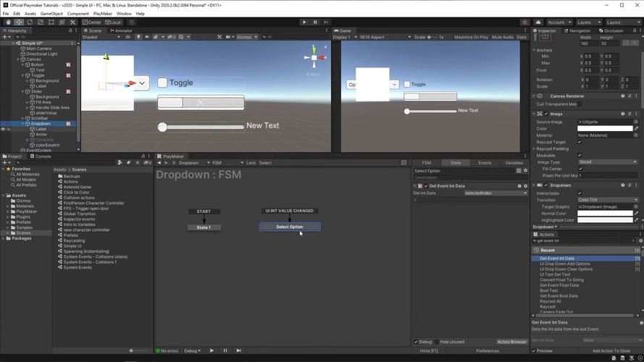Click the scene view orientation gizmo

(314, 58)
